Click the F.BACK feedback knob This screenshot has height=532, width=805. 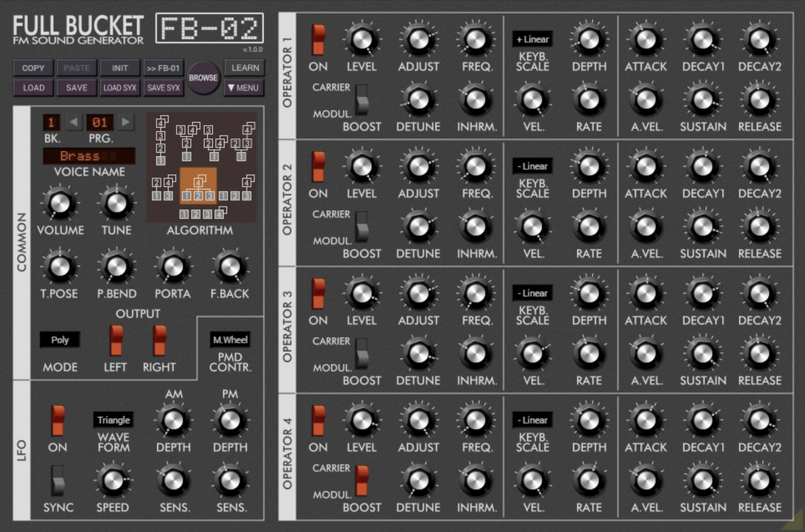(x=230, y=267)
